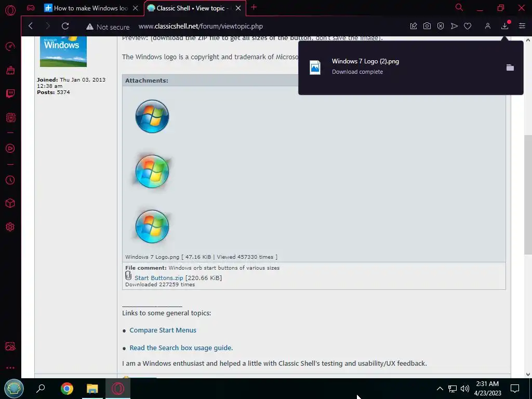This screenshot has height=399, width=532.
Task: Reload the current page
Action: pos(65,26)
